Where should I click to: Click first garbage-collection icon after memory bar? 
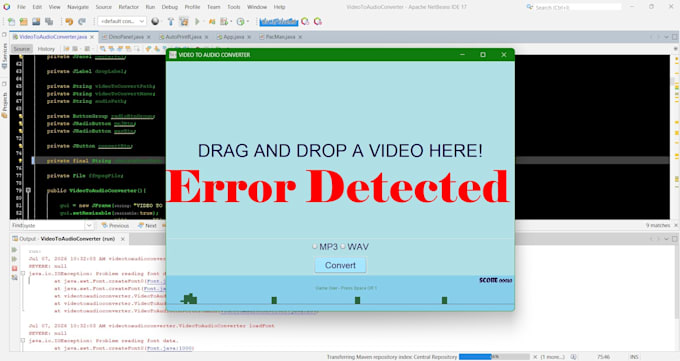coord(305,21)
